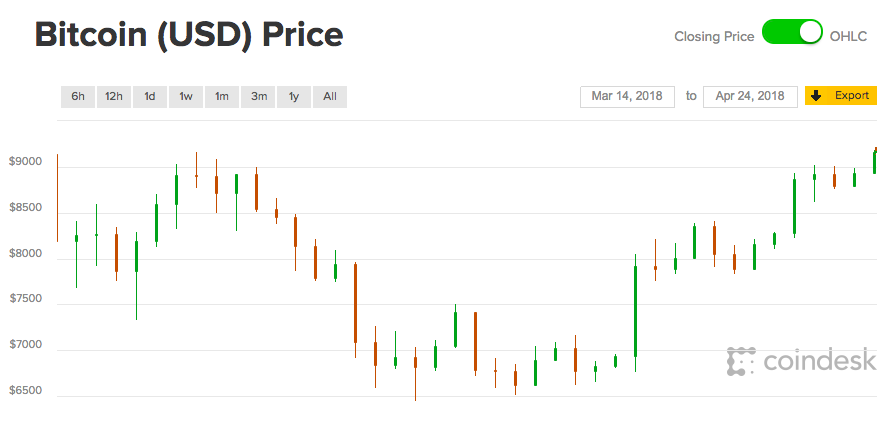Select the 12h time range

(114, 96)
